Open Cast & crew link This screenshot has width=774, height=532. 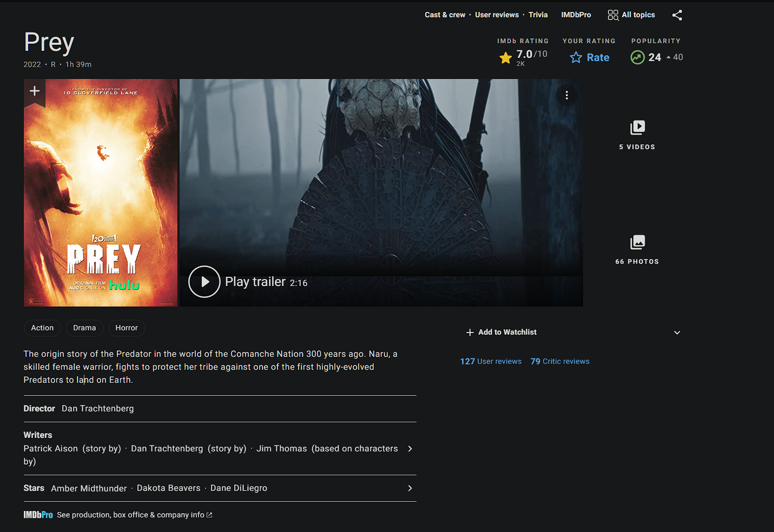tap(445, 15)
